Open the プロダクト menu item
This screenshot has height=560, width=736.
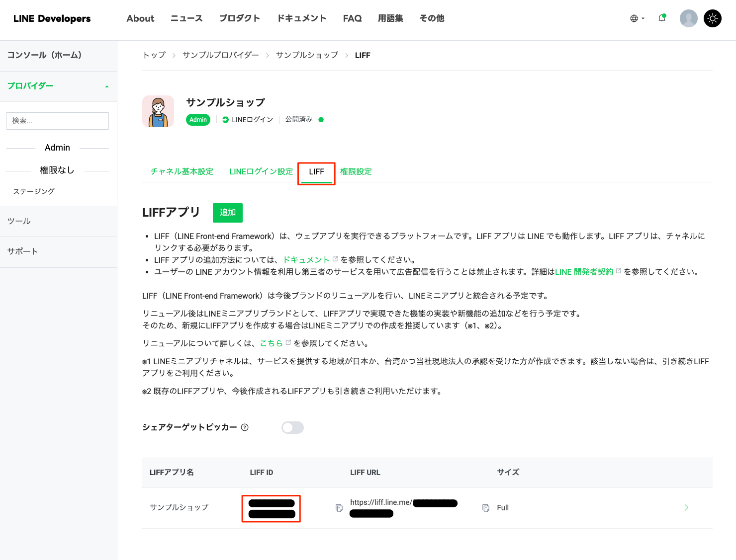pyautogui.click(x=240, y=18)
